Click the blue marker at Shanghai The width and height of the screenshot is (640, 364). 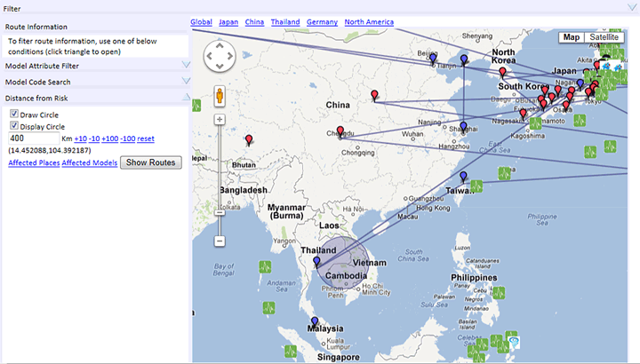(463, 126)
